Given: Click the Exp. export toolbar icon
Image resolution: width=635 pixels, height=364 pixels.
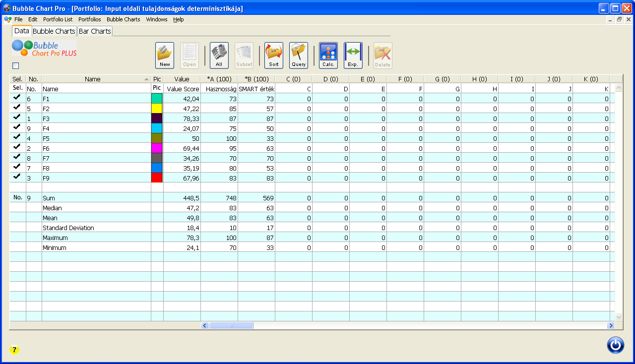Looking at the screenshot, I should coord(353,55).
